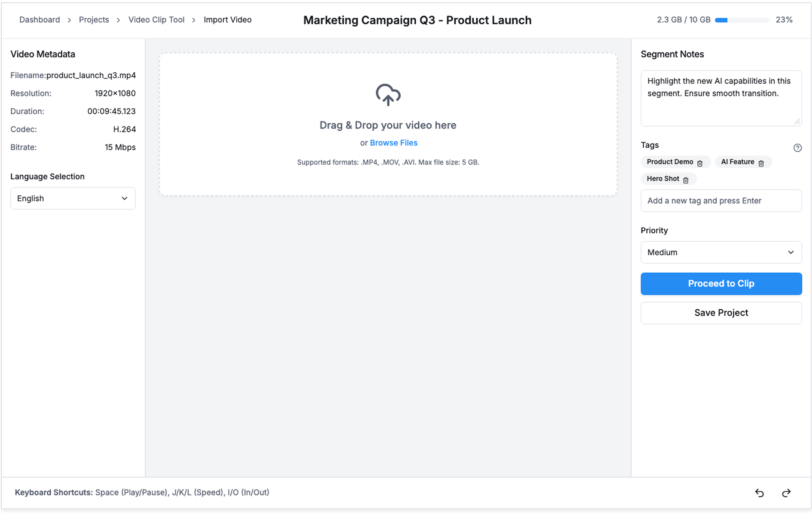Image resolution: width=812 pixels, height=517 pixels.
Task: Delete the Product Demo tag
Action: (700, 163)
